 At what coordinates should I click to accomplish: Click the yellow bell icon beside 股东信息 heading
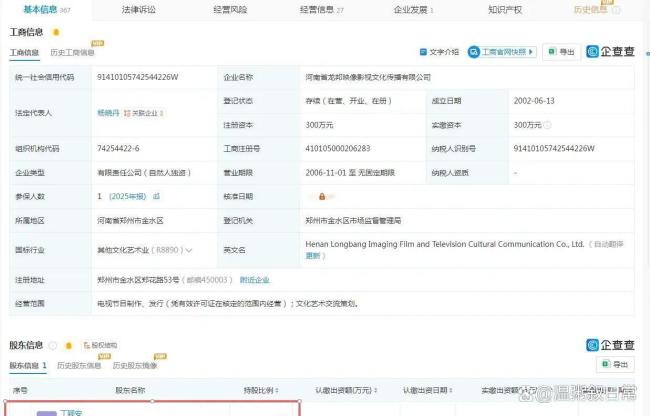pyautogui.click(x=69, y=345)
